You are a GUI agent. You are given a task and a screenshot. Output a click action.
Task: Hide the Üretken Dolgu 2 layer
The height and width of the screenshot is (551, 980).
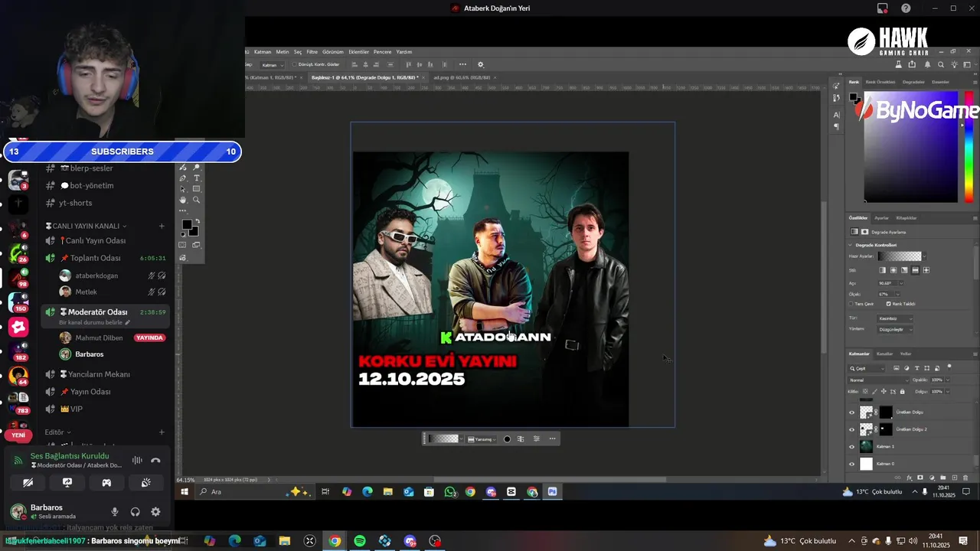coord(851,429)
